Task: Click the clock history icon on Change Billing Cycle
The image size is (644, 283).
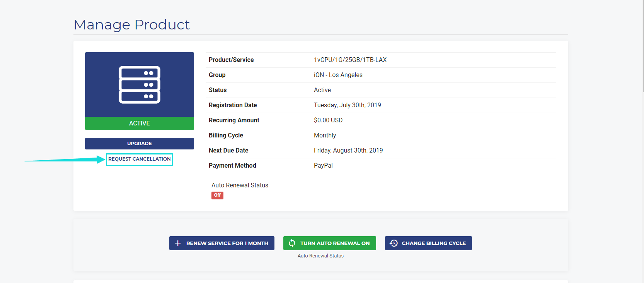Action: coord(394,243)
